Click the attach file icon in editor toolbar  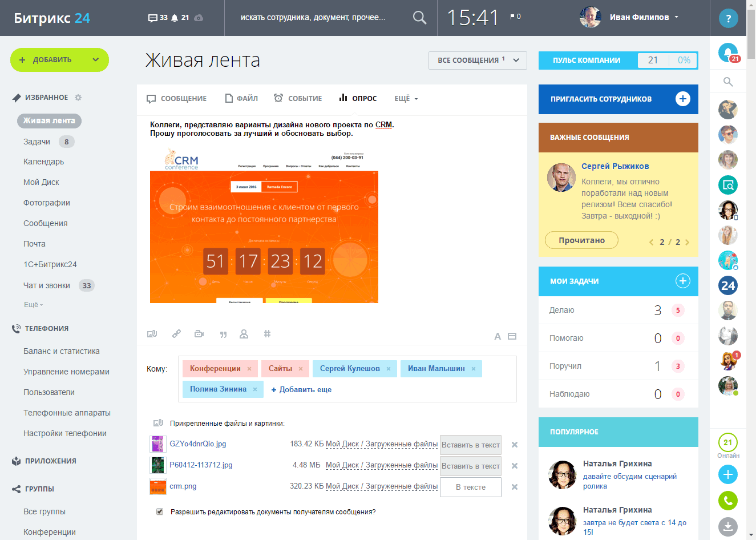click(x=152, y=334)
